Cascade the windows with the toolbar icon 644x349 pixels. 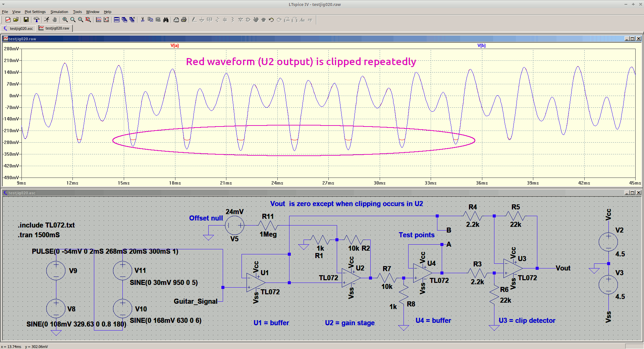124,20
